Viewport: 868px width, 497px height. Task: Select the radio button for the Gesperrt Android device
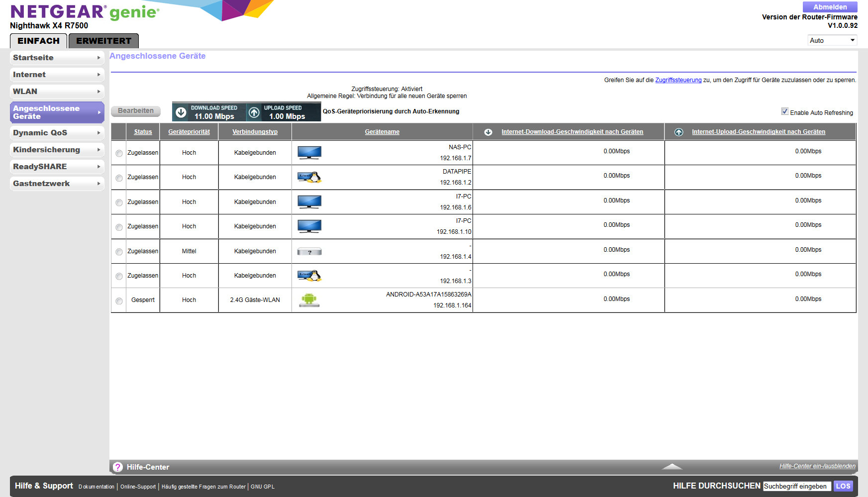click(119, 301)
